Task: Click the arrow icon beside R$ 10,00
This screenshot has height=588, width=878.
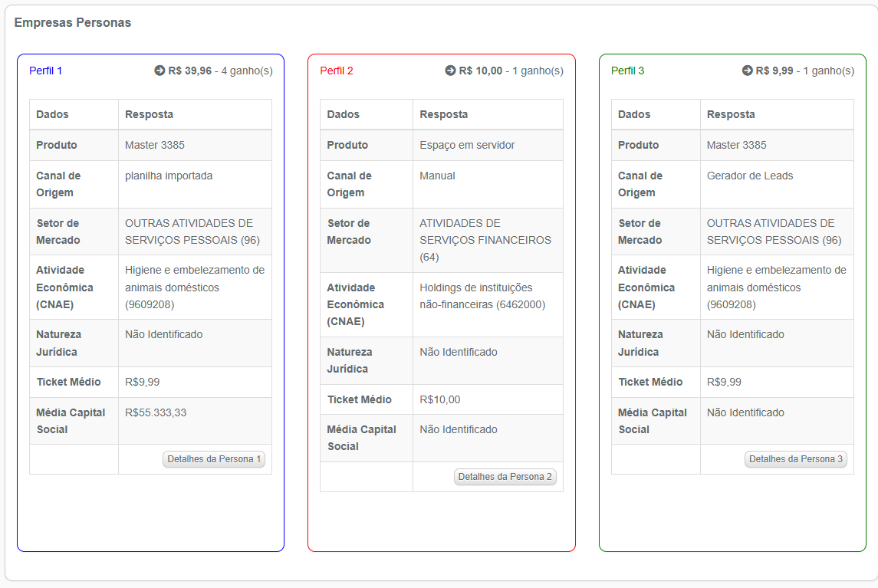Action: tap(450, 71)
